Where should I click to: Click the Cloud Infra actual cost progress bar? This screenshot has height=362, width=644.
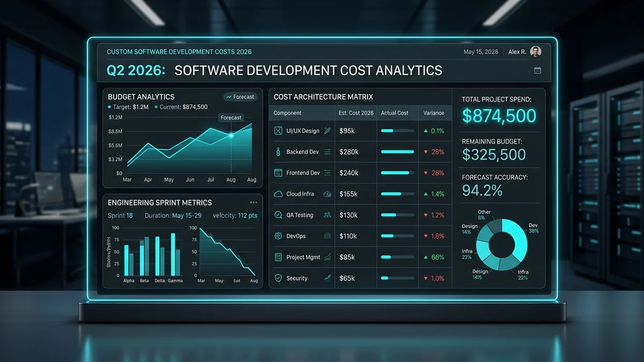(x=397, y=194)
